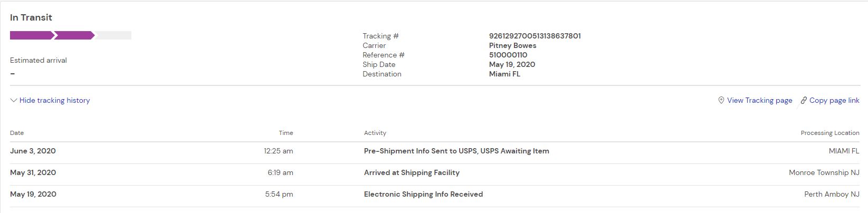This screenshot has width=868, height=213.
Task: Click the map pin icon beside View Tracking page
Action: [721, 100]
